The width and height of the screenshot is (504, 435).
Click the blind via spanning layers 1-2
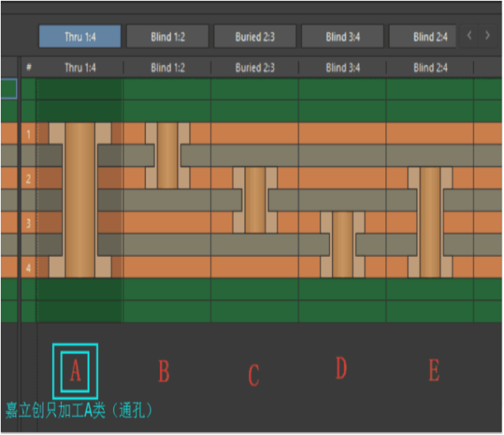167,156
